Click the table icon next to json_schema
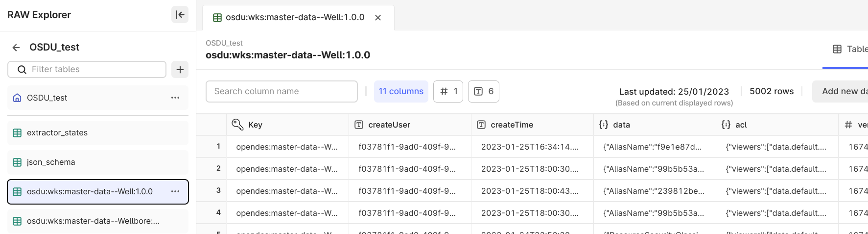Screen dimensions: 868x234 click(x=17, y=162)
